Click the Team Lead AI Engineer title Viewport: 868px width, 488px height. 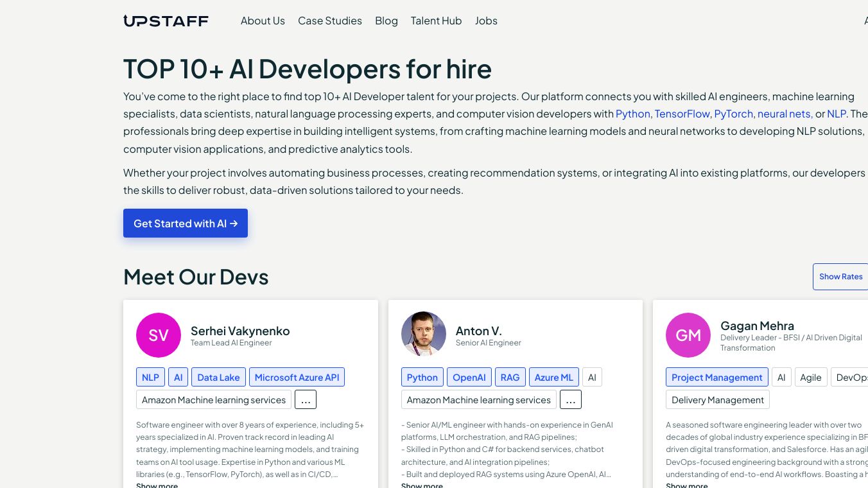click(231, 343)
